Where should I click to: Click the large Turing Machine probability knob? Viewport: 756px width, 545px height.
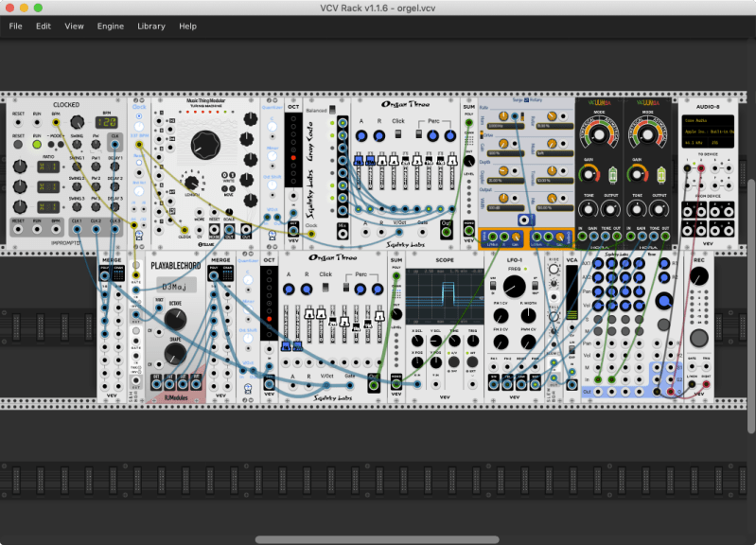coord(205,145)
